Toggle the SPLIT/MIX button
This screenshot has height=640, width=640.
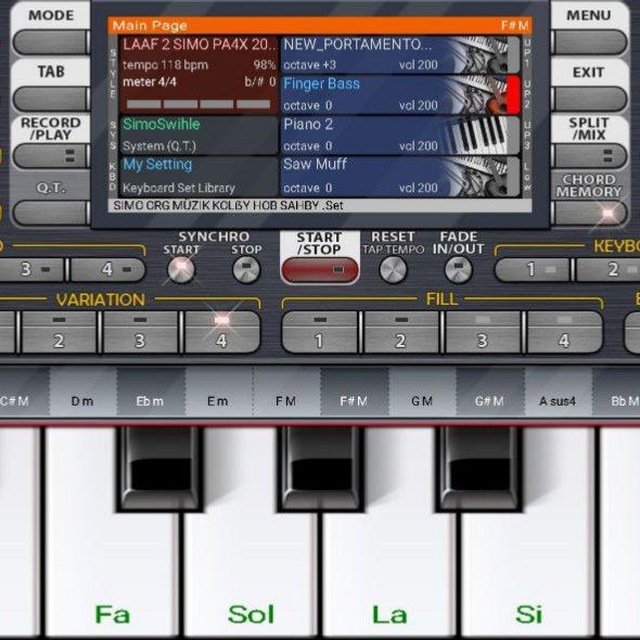click(589, 156)
